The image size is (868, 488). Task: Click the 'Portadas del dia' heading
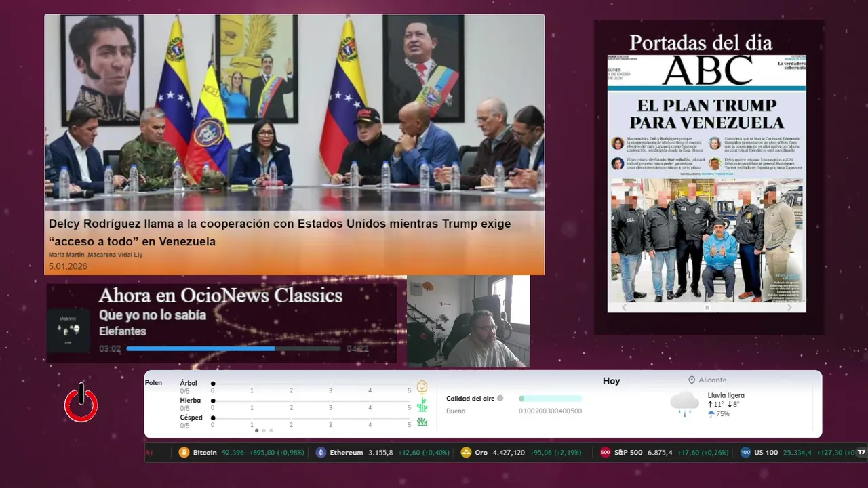click(701, 43)
